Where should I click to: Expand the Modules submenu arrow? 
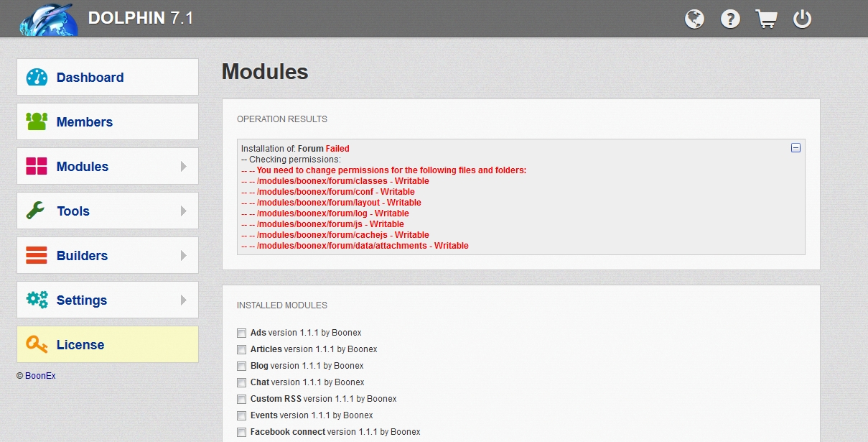(184, 167)
